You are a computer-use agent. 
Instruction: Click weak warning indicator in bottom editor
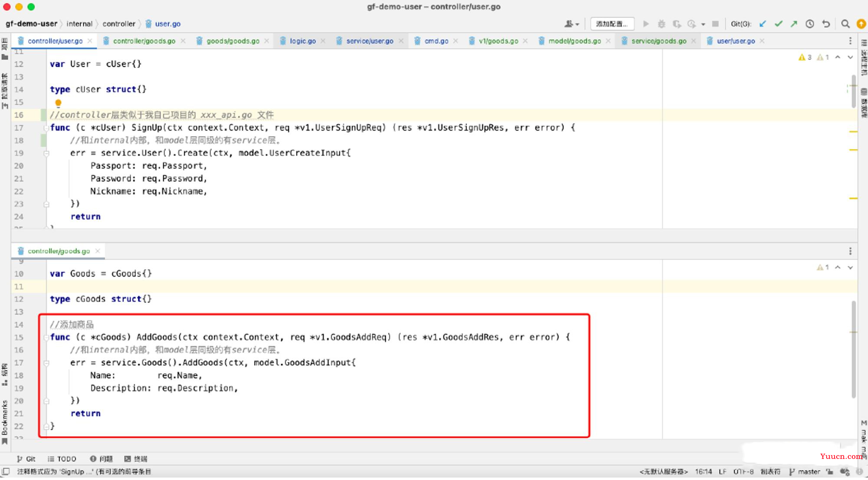pyautogui.click(x=823, y=268)
